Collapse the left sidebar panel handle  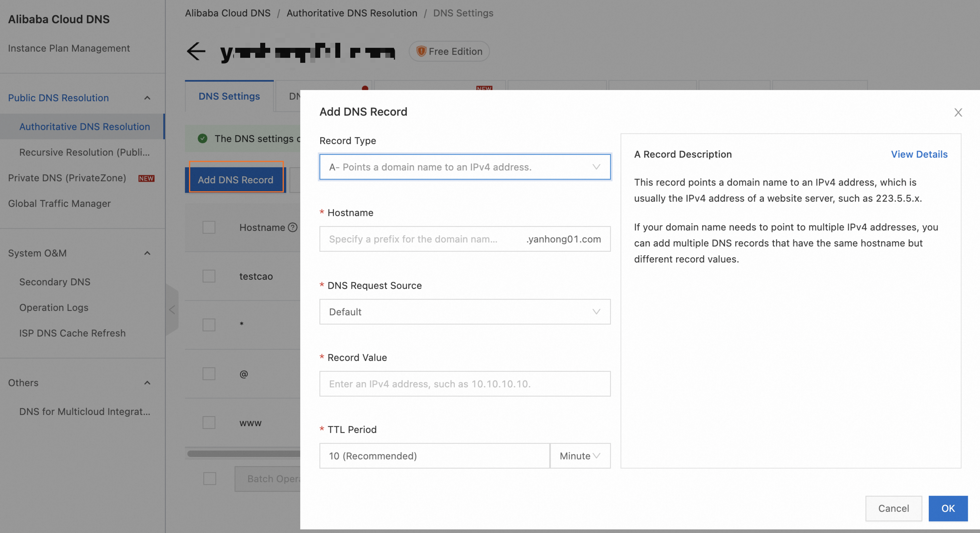[x=172, y=310]
